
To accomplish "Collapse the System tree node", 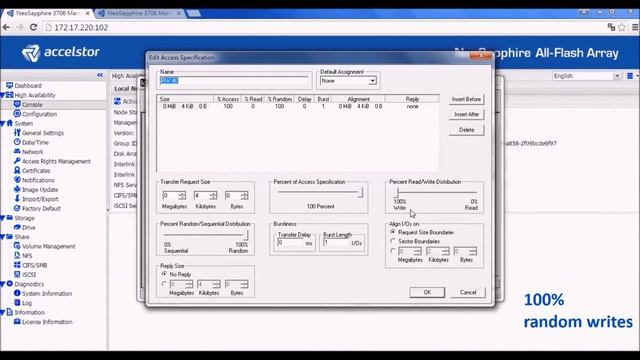I will (2, 123).
